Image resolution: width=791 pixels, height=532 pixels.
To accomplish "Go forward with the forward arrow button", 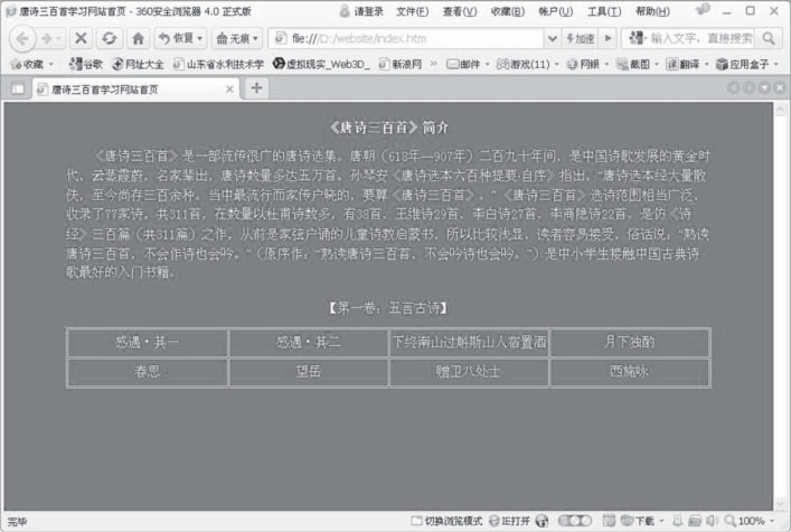I will pos(48,39).
